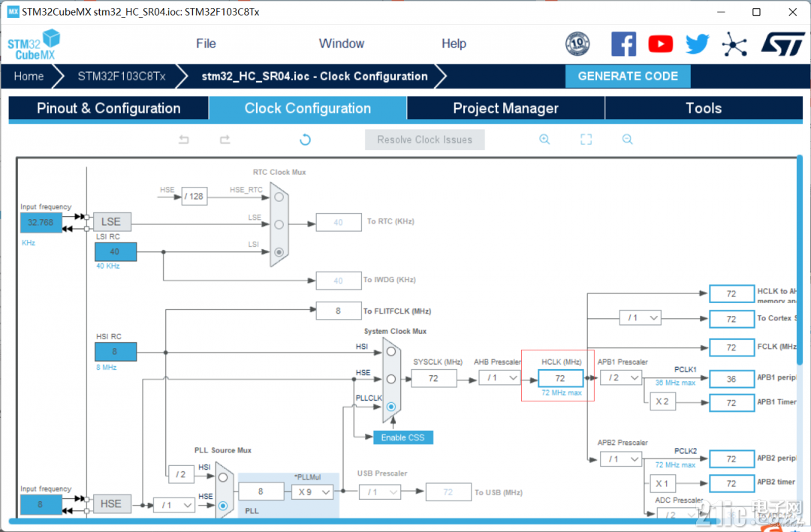Select HSI in the System Clock Mux
The height and width of the screenshot is (532, 811).
[x=391, y=352]
